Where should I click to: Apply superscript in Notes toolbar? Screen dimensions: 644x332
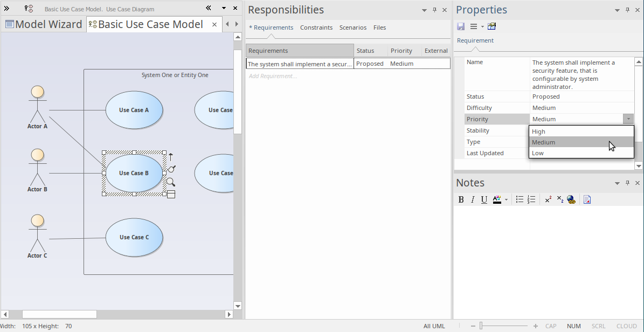coord(548,199)
